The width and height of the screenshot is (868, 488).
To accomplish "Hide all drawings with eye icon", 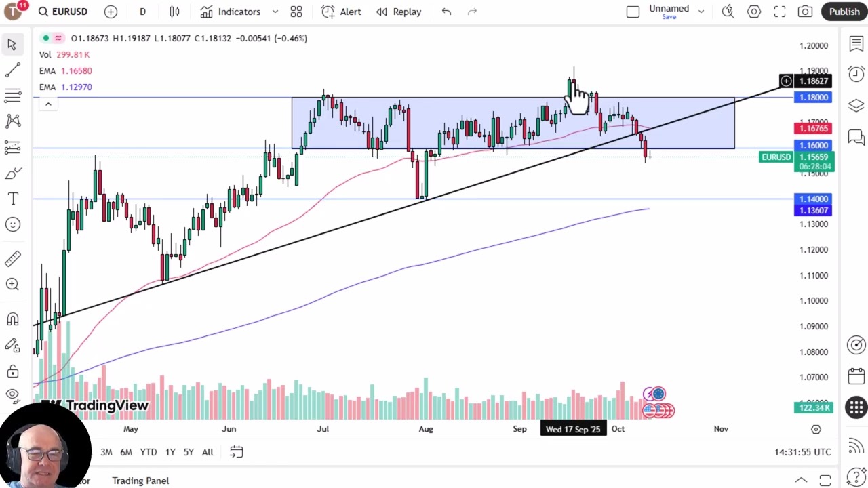I will click(12, 394).
